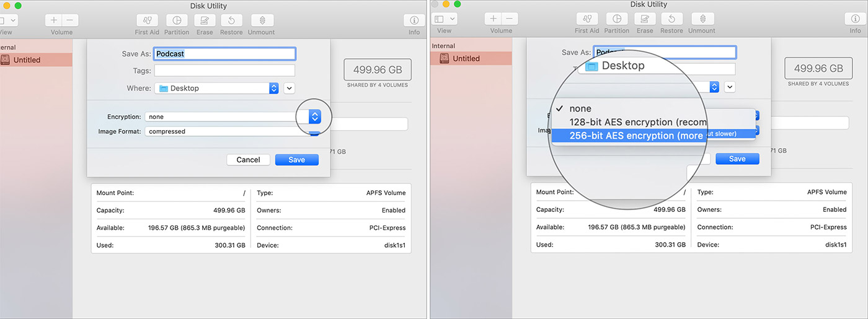
Task: Expand save dialog with chevron button, right dialog
Action: click(x=730, y=87)
